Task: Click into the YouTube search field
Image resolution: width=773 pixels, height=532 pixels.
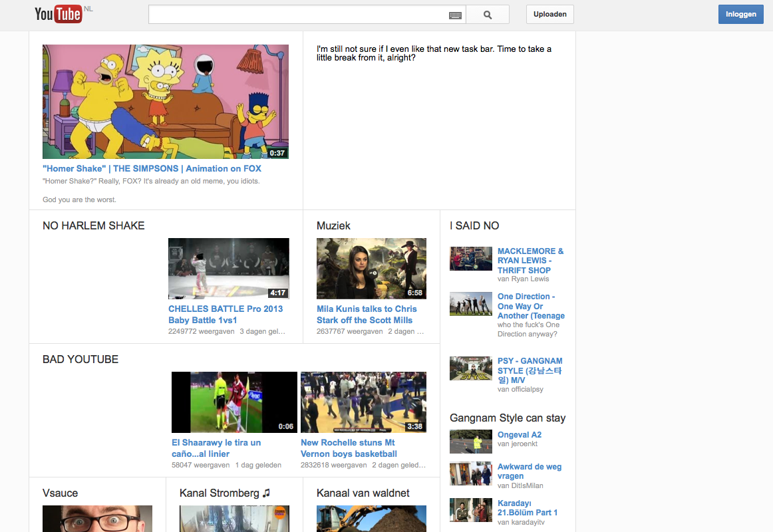Action: pyautogui.click(x=299, y=15)
